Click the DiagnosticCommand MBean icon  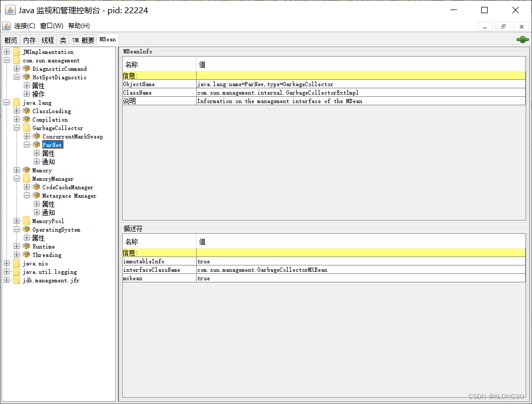tap(26, 69)
